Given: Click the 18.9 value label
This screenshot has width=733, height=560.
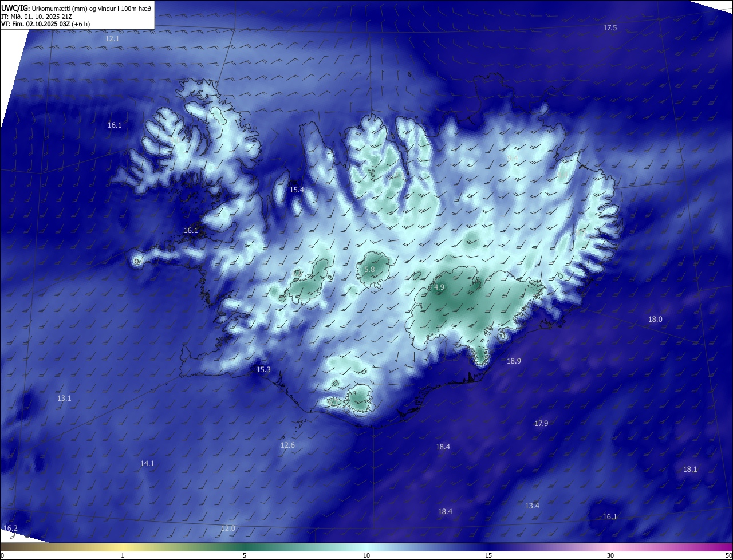Looking at the screenshot, I should (x=514, y=361).
